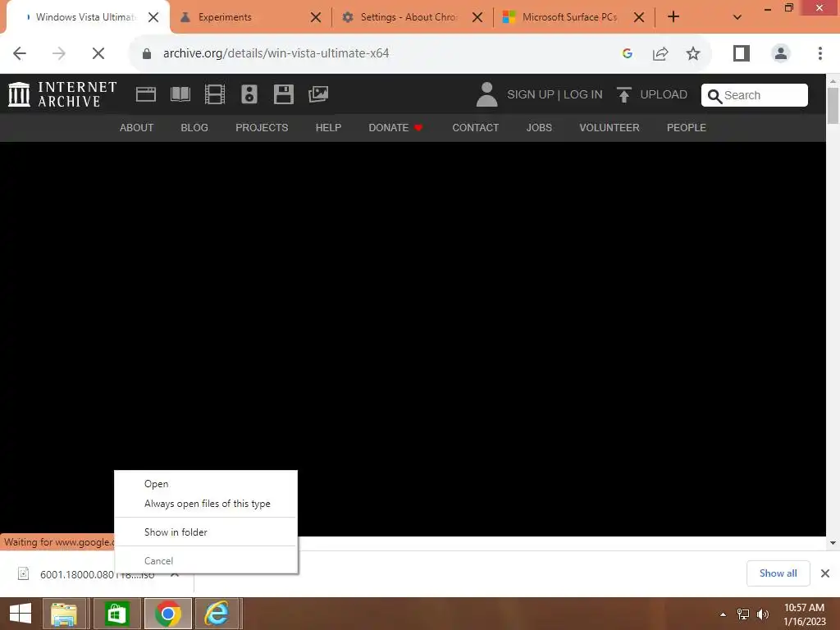Screen dimensions: 840x630
Task: Click the UPLOAD link text
Action: [x=663, y=95]
